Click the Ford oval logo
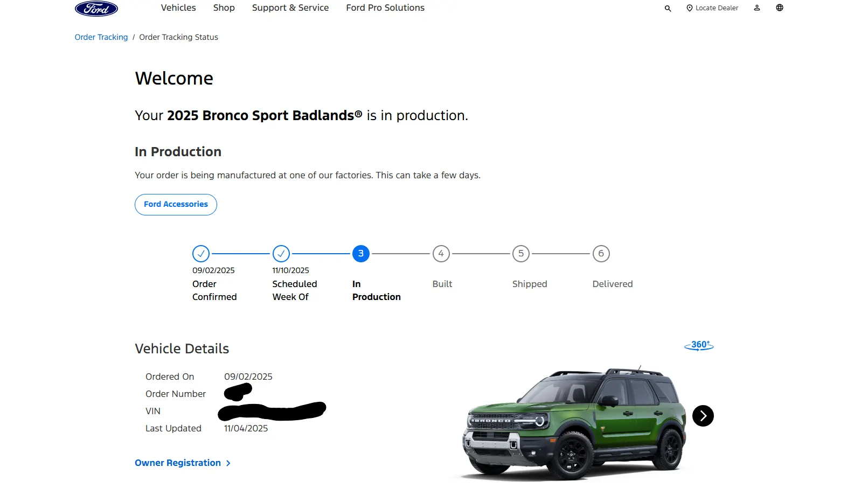868x488 pixels. point(96,8)
